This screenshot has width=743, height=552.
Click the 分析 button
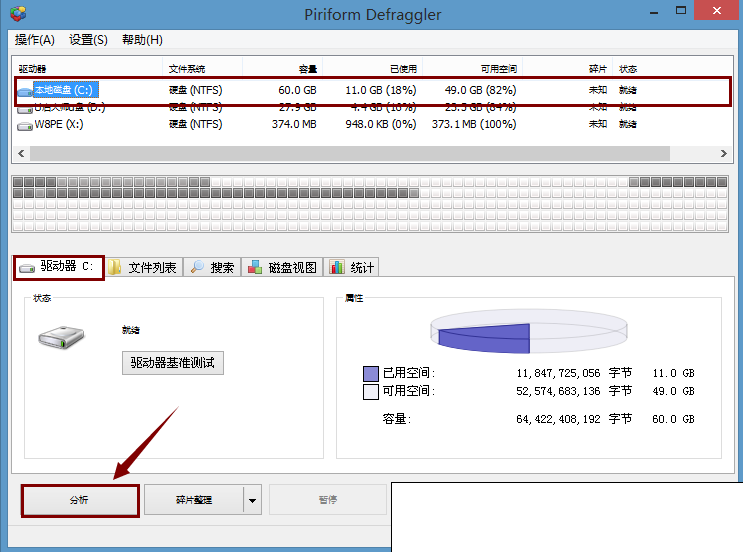pyautogui.click(x=80, y=500)
